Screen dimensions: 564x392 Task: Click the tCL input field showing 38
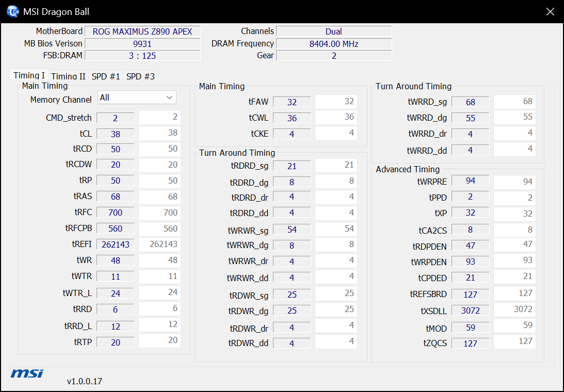[116, 134]
